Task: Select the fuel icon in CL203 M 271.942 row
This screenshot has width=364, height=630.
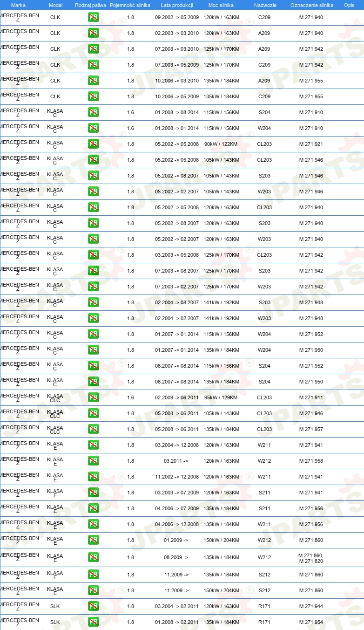Action: 93,255
